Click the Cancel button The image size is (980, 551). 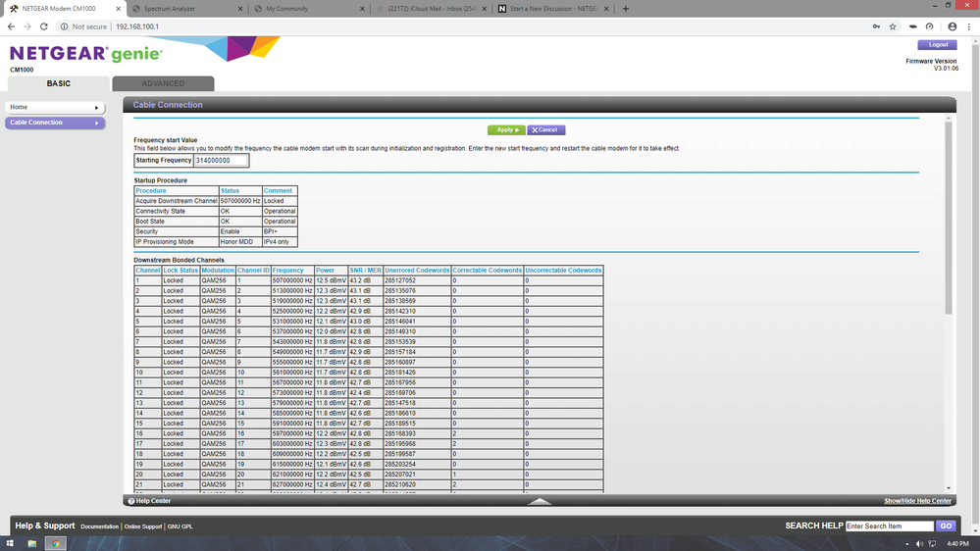(546, 130)
